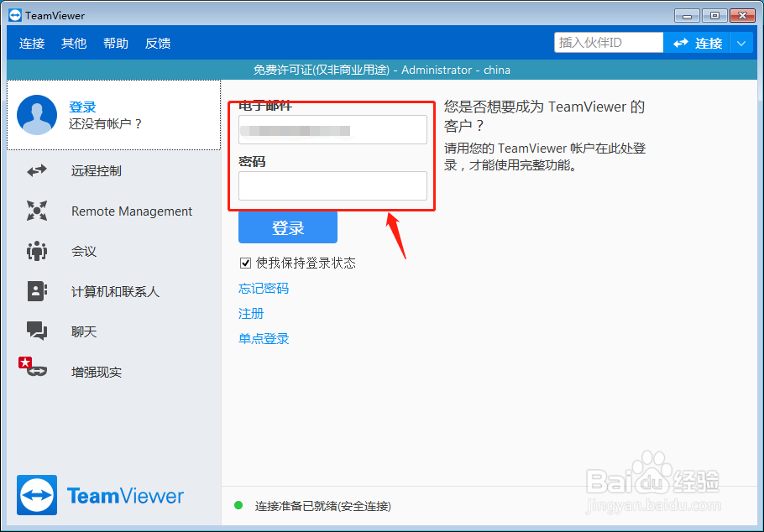This screenshot has width=764, height=532.
Task: Open the 其他 menu
Action: pos(74,44)
